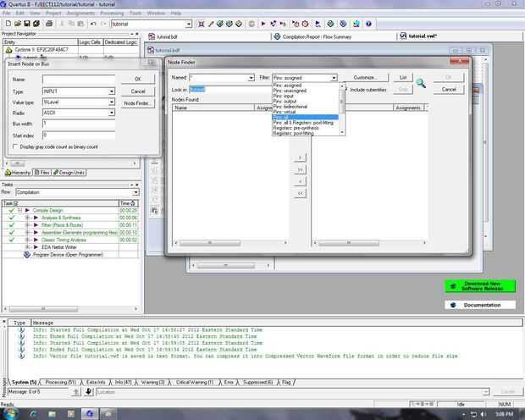Open the Value type 9-Level dropdown

pyautogui.click(x=112, y=102)
